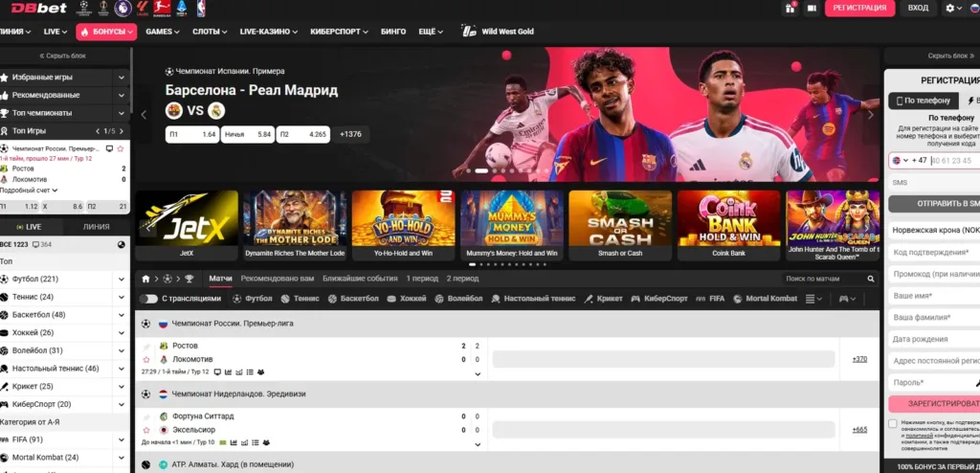Open the gift box bonuses icon
Screen dimensions: 980x473
[790, 8]
